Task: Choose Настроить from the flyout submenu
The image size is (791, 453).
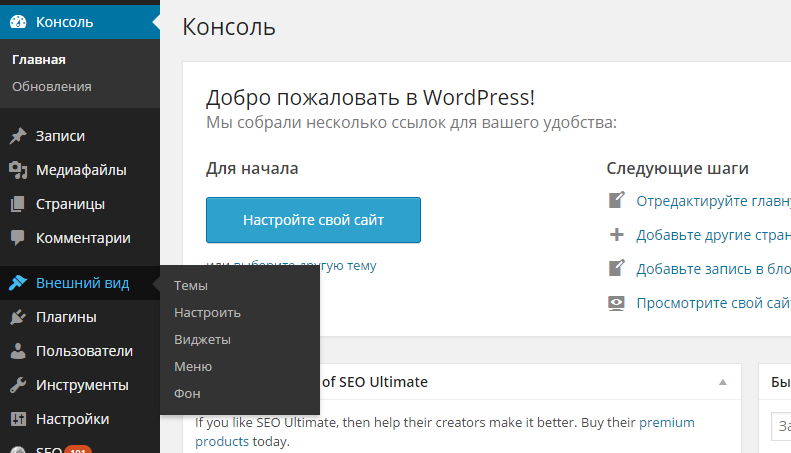Action: pos(240,313)
